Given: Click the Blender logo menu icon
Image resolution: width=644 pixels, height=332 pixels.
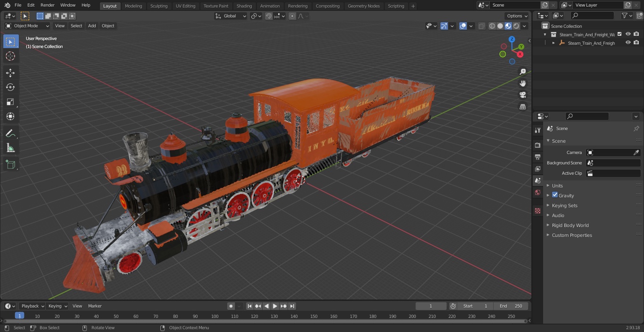Looking at the screenshot, I should point(7,5).
